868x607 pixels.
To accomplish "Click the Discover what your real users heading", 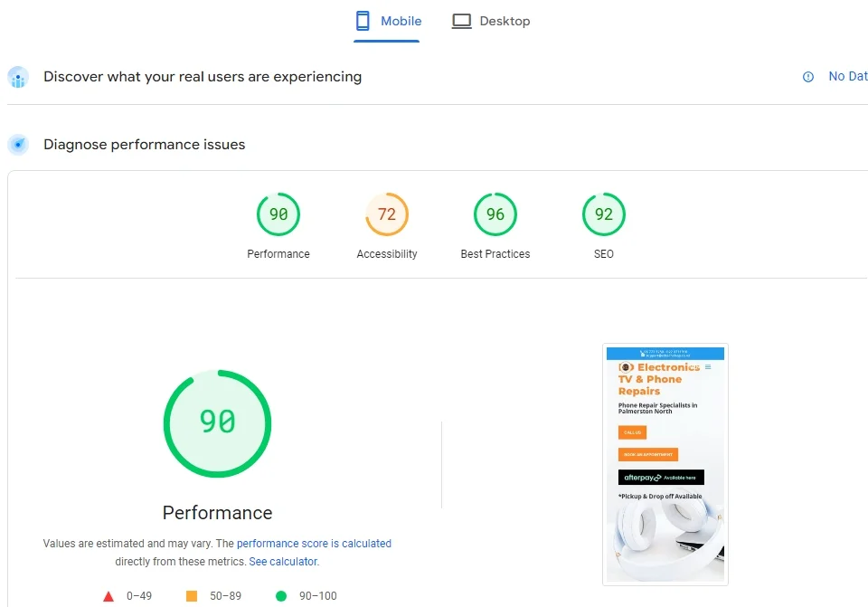I will [203, 76].
